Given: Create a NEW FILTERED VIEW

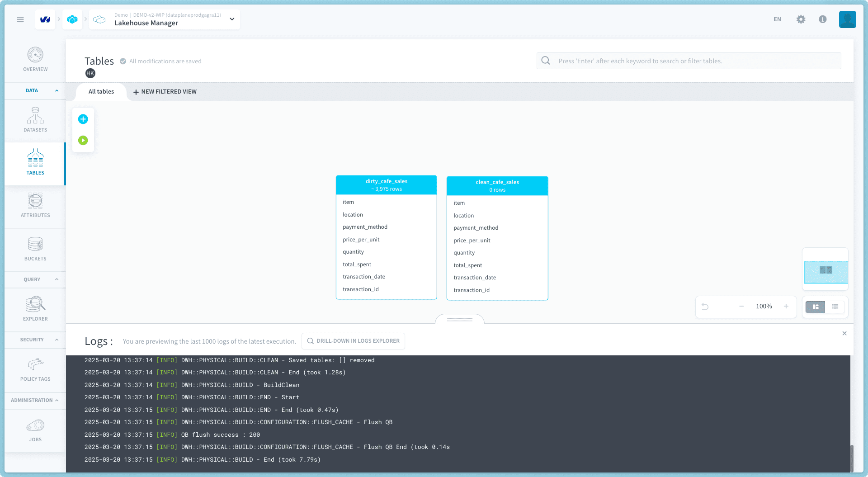Looking at the screenshot, I should pyautogui.click(x=165, y=91).
